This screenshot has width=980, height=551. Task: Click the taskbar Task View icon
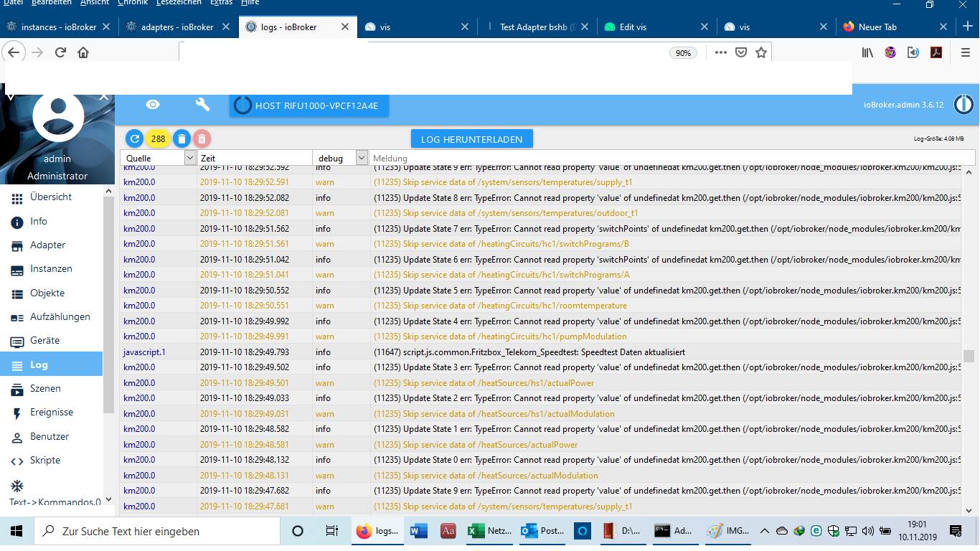pos(331,531)
